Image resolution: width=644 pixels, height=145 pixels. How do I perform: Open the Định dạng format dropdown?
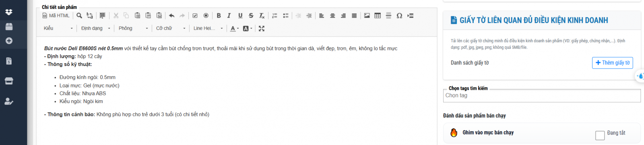coord(96,28)
